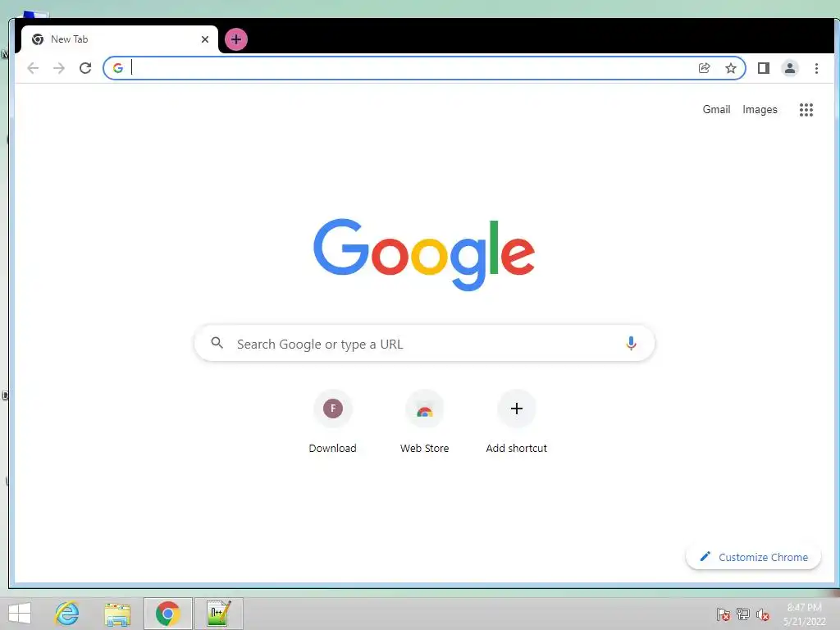The width and height of the screenshot is (840, 630).
Task: Reload the current page
Action: click(85, 68)
